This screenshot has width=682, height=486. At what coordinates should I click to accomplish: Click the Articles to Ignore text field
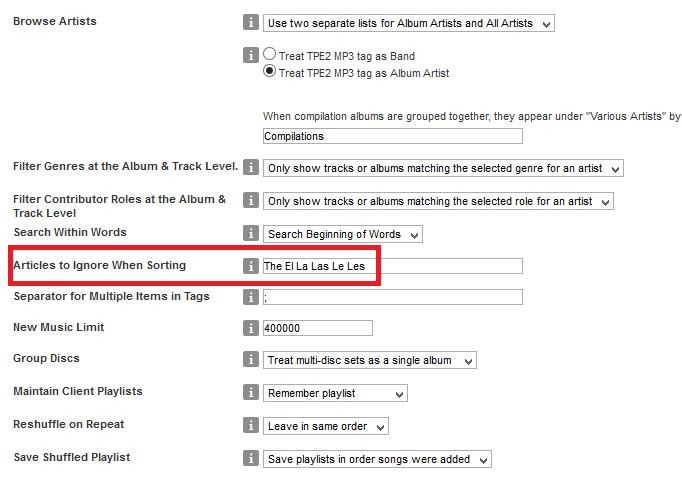(x=392, y=266)
